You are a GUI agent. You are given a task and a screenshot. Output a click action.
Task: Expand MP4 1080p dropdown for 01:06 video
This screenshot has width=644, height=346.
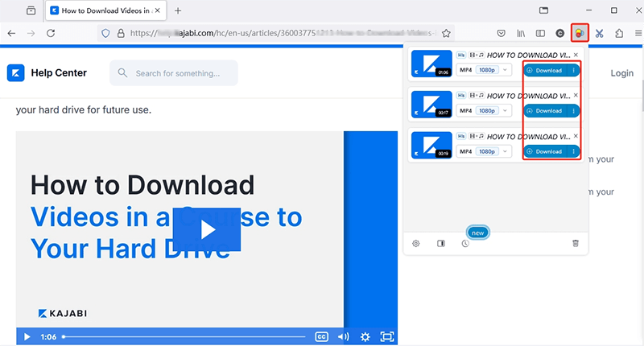pos(484,70)
